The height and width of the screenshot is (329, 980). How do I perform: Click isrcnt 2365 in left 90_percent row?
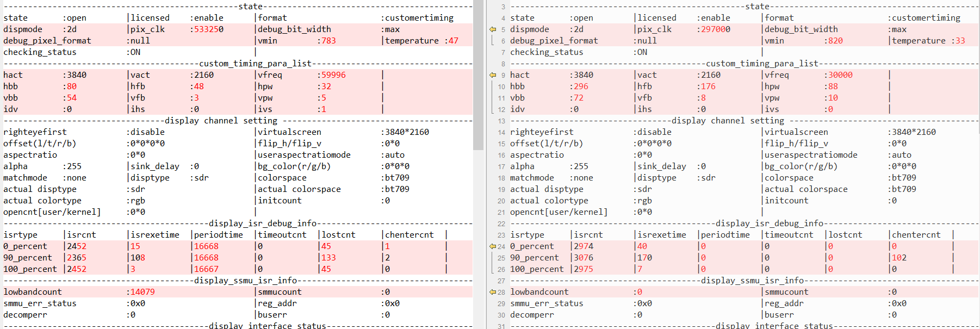[77, 258]
